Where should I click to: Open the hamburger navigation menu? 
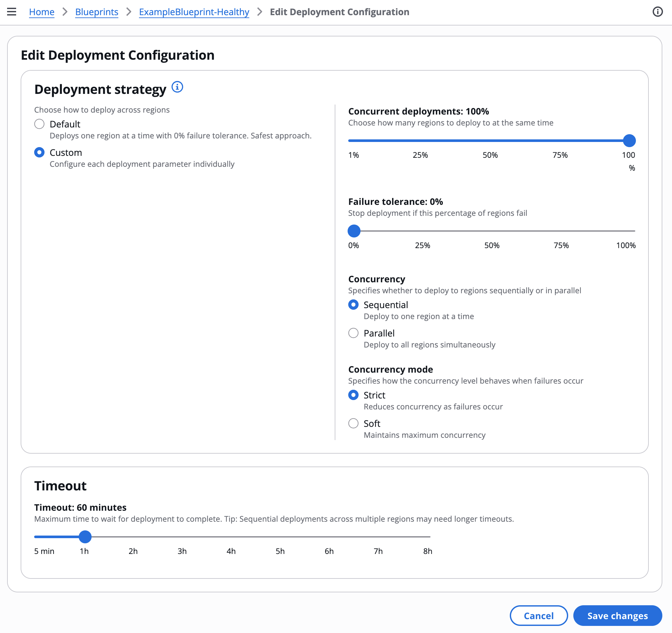(12, 12)
